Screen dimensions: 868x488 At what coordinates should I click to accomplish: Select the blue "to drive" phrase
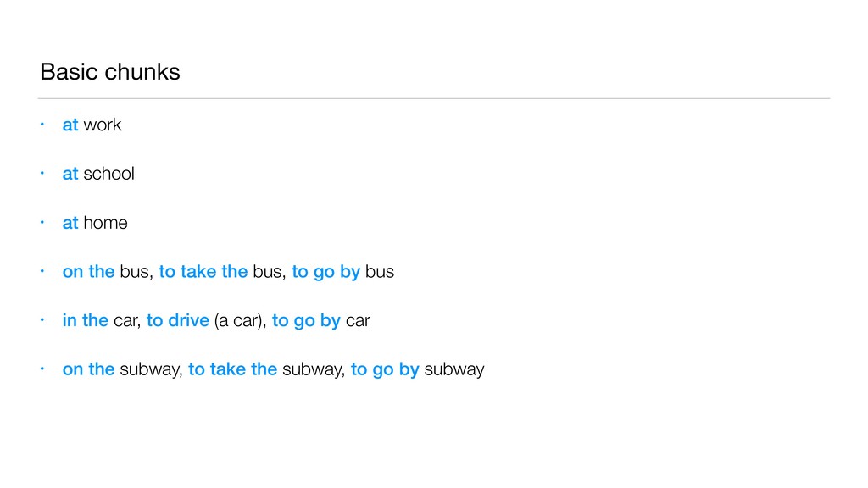[178, 321]
